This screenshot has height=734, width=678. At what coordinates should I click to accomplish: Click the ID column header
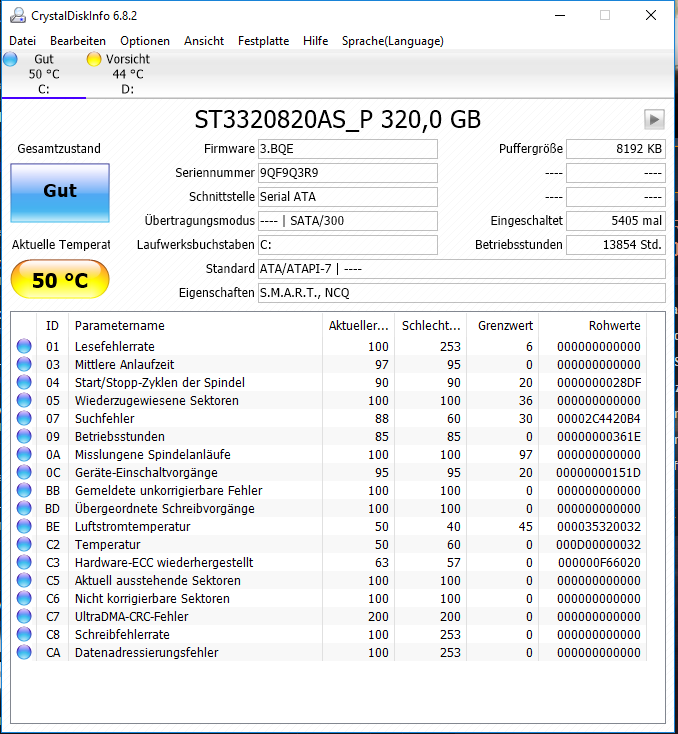(52, 326)
